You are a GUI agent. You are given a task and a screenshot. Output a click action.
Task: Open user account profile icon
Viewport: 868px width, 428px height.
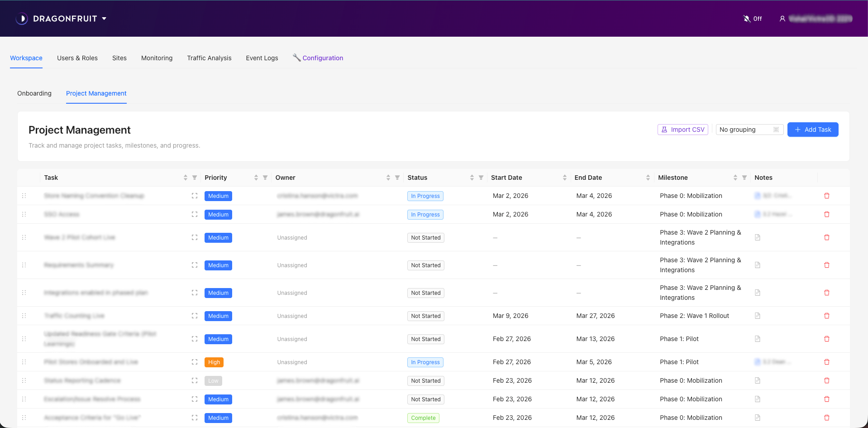(782, 19)
